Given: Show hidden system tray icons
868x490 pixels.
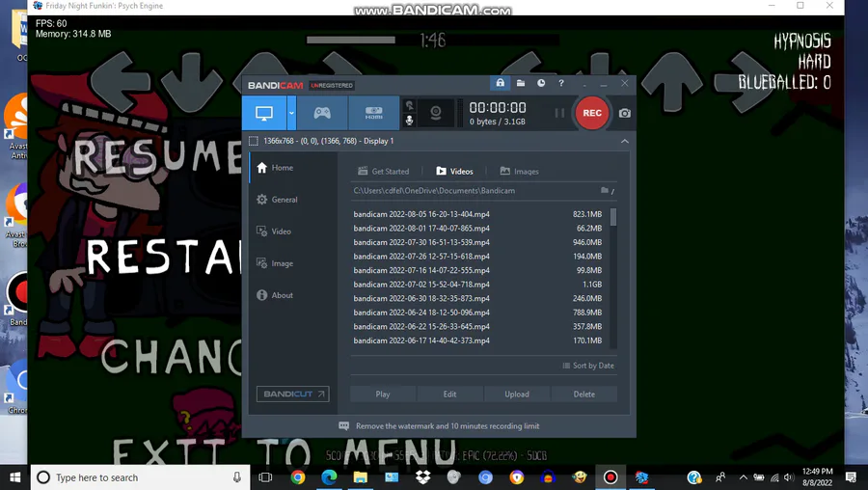Looking at the screenshot, I should pos(743,477).
